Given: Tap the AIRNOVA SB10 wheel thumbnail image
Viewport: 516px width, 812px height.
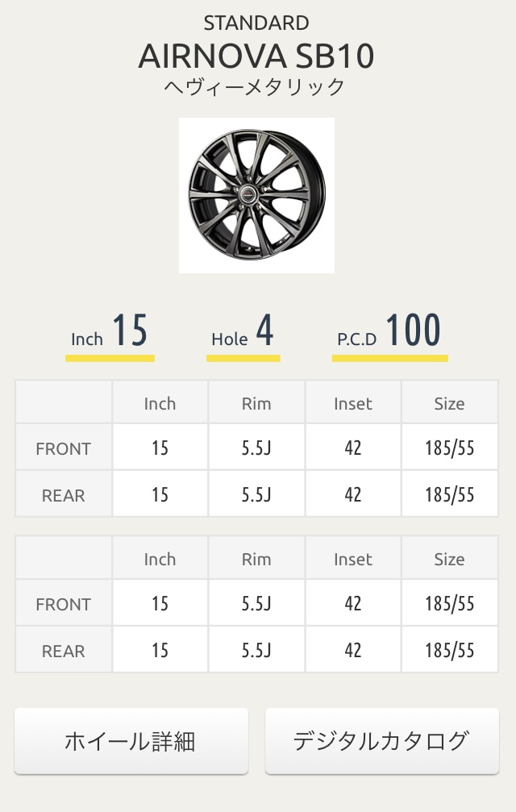Looking at the screenshot, I should click(256, 195).
